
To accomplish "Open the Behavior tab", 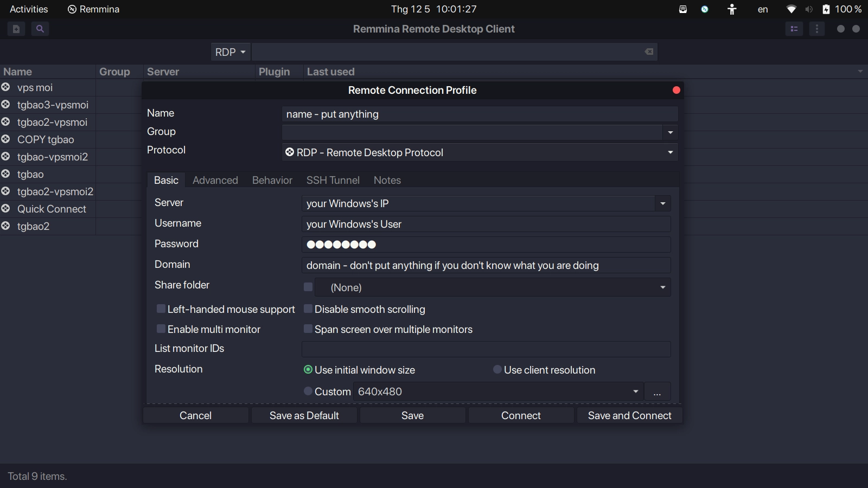I will 272,180.
